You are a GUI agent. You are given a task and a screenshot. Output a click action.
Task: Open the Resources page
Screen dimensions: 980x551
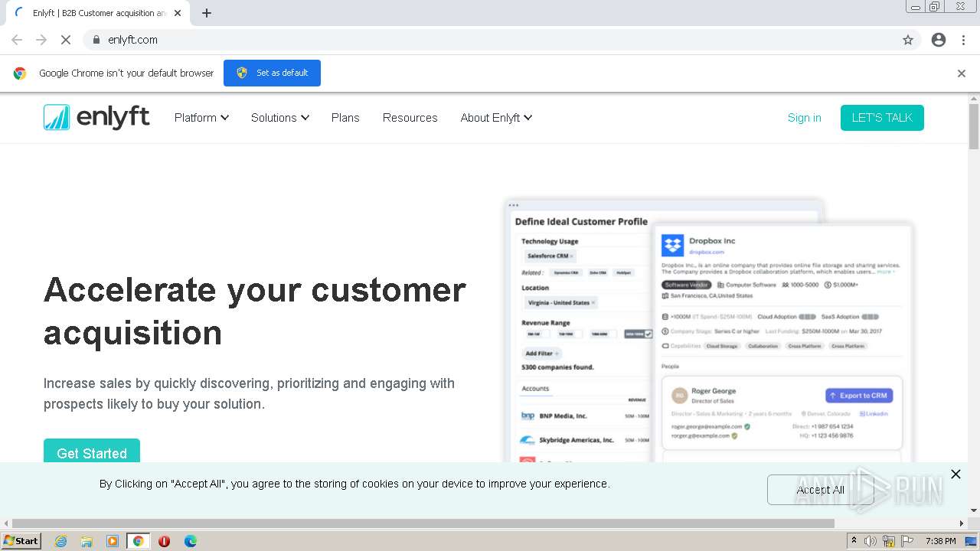coord(410,118)
